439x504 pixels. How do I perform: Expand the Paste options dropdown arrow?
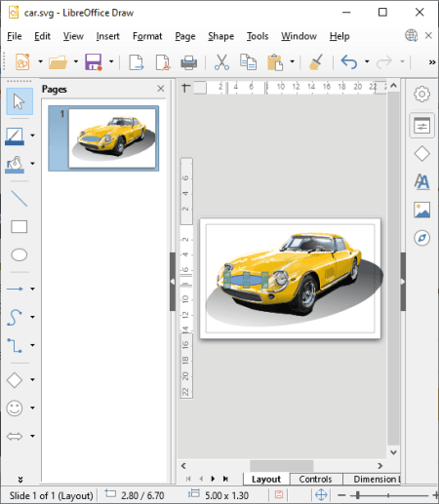coord(292,61)
